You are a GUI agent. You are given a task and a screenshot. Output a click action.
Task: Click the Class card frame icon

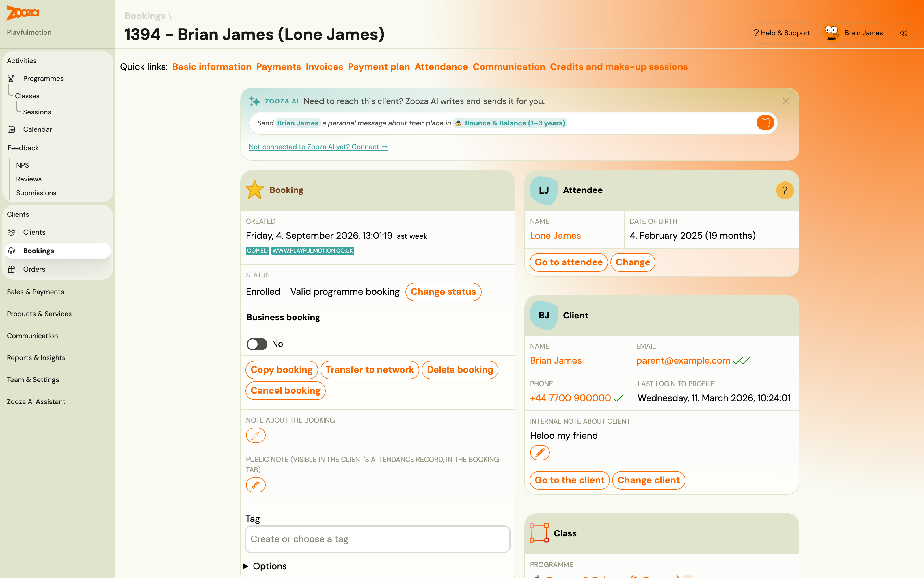pos(539,533)
